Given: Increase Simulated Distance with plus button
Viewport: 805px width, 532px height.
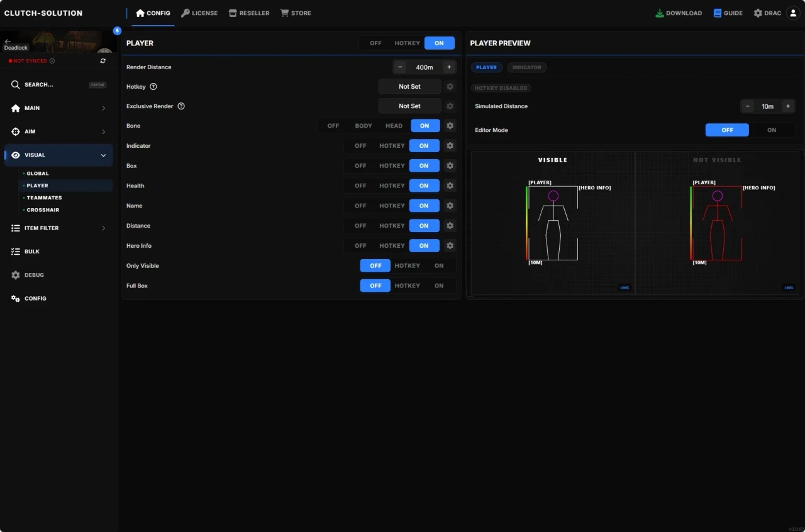Looking at the screenshot, I should [787, 106].
